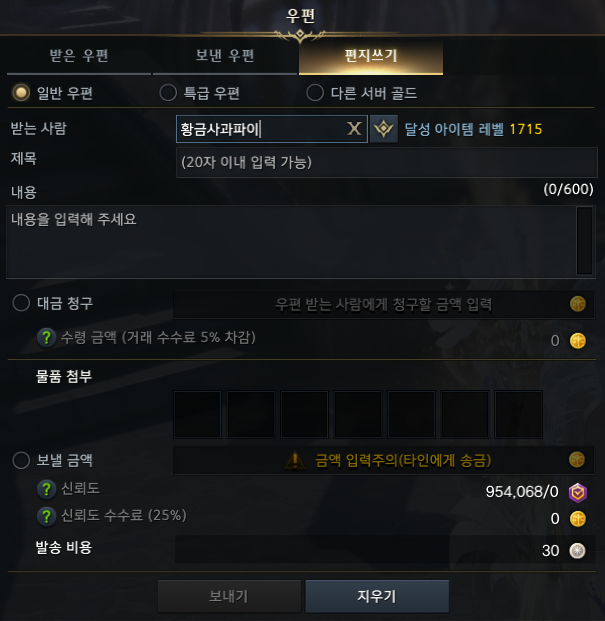Click help icon beside 신뢰도 수수료 (25%)
The width and height of the screenshot is (605, 621).
46,516
